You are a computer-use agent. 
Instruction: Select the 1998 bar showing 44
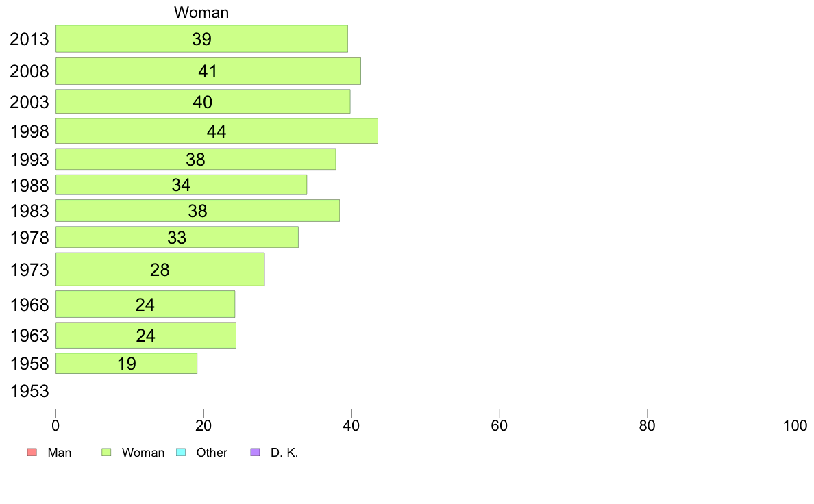tap(217, 131)
